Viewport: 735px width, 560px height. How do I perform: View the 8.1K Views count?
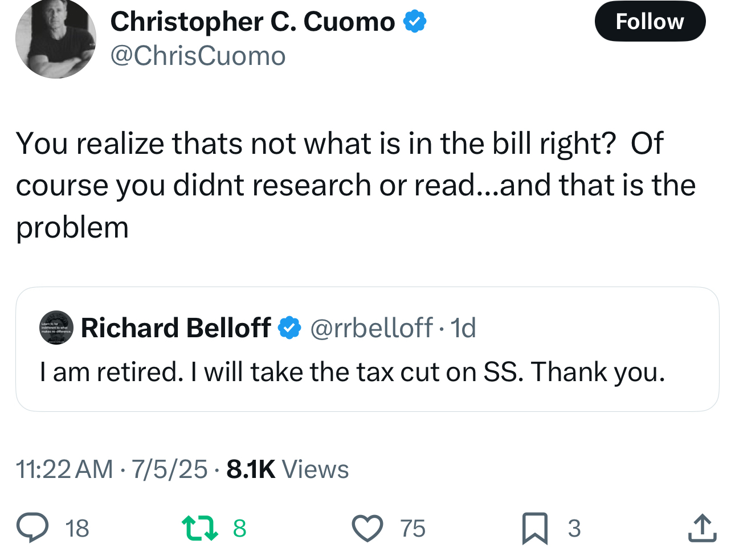point(288,469)
